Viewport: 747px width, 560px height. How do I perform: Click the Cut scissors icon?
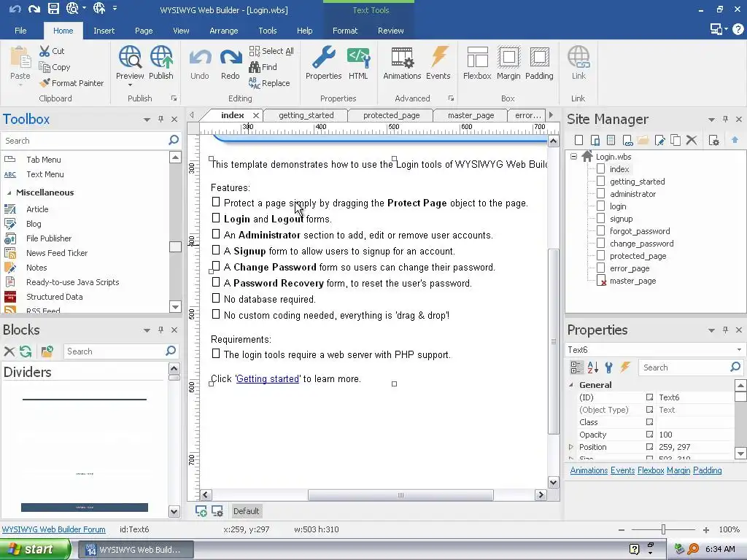pyautogui.click(x=44, y=51)
